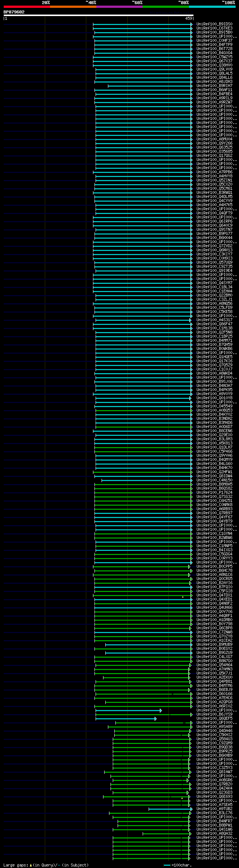Image resolution: width=239 pixels, height=868 pixels.
Task: Open hit UniRef100_B9I5B0
Action: click(x=214, y=32)
